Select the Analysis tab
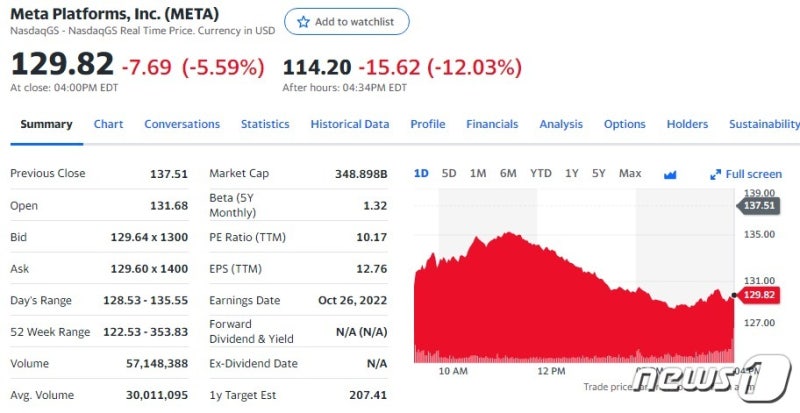The image size is (800, 413). click(561, 124)
